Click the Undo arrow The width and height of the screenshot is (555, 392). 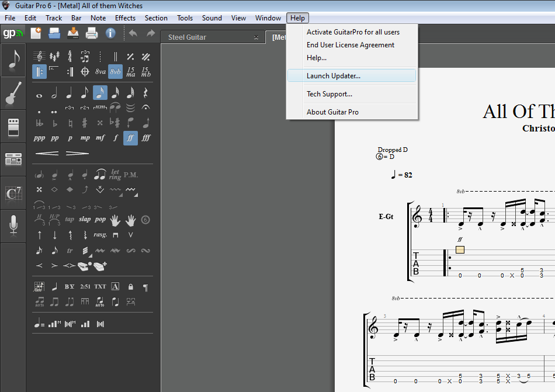coord(133,33)
